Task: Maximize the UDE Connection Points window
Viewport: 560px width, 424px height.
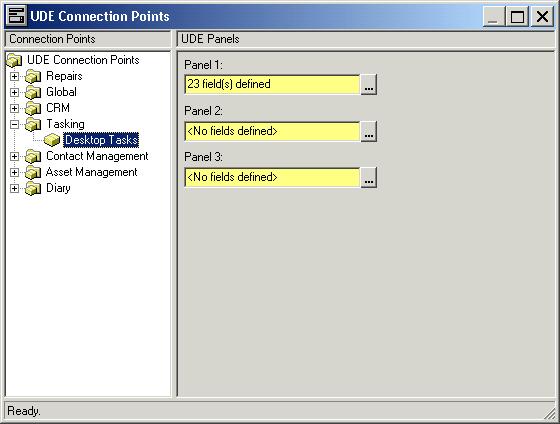Action: click(517, 16)
